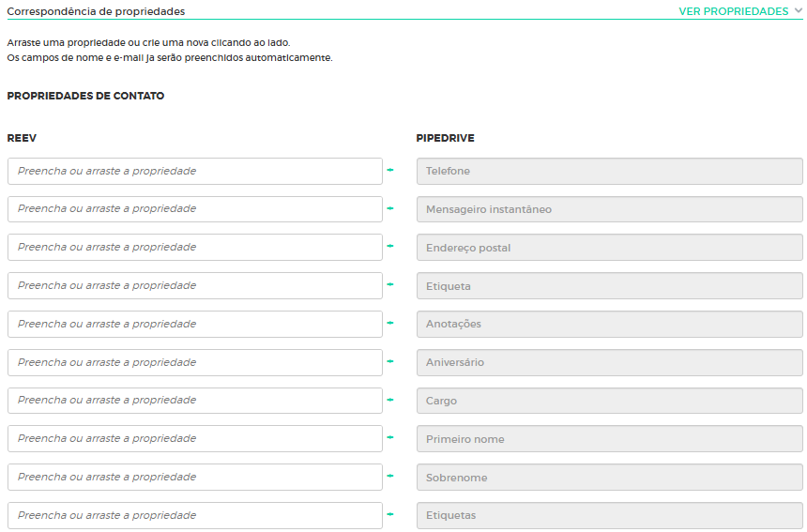Click arrow icon next to Primeiro nome
Screen dimensions: 807x532
pos(390,437)
